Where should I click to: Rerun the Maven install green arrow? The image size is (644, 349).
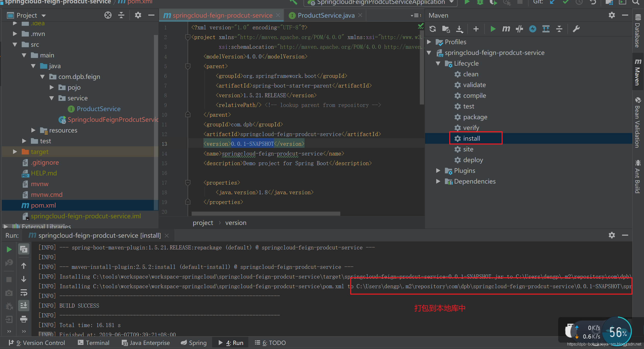[9, 249]
